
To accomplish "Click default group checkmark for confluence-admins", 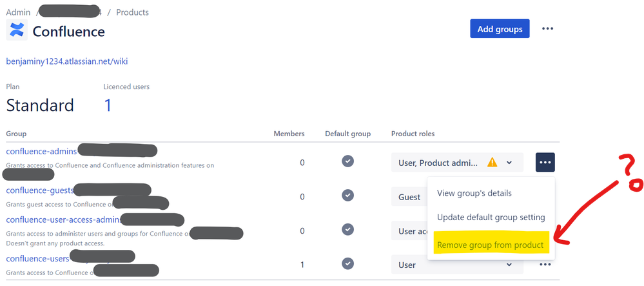I will 348,161.
